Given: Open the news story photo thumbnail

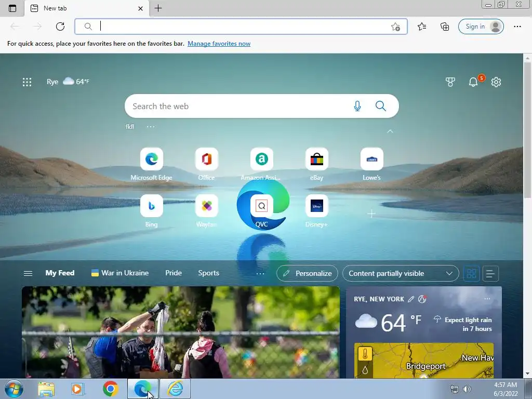Looking at the screenshot, I should tap(180, 332).
